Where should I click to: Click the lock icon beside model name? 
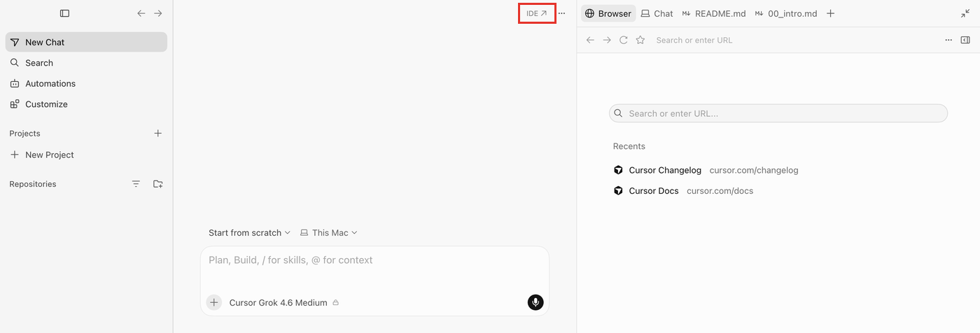(x=336, y=303)
